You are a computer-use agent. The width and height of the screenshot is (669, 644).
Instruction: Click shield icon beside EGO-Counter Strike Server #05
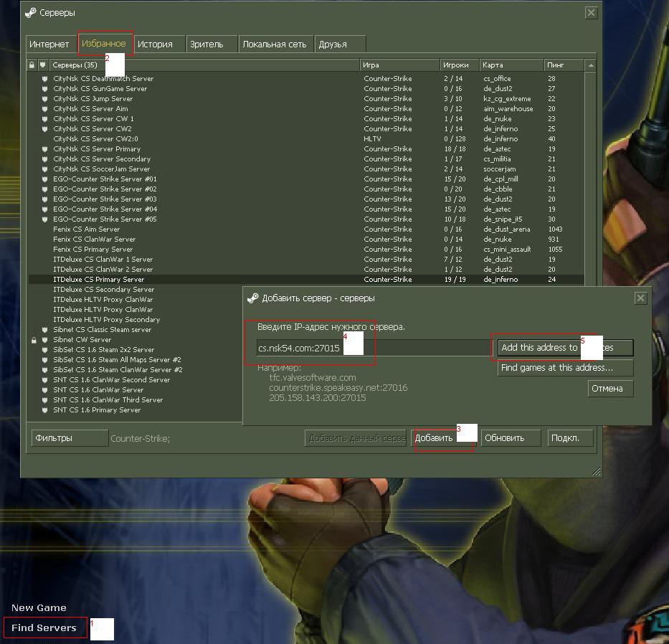pos(44,219)
